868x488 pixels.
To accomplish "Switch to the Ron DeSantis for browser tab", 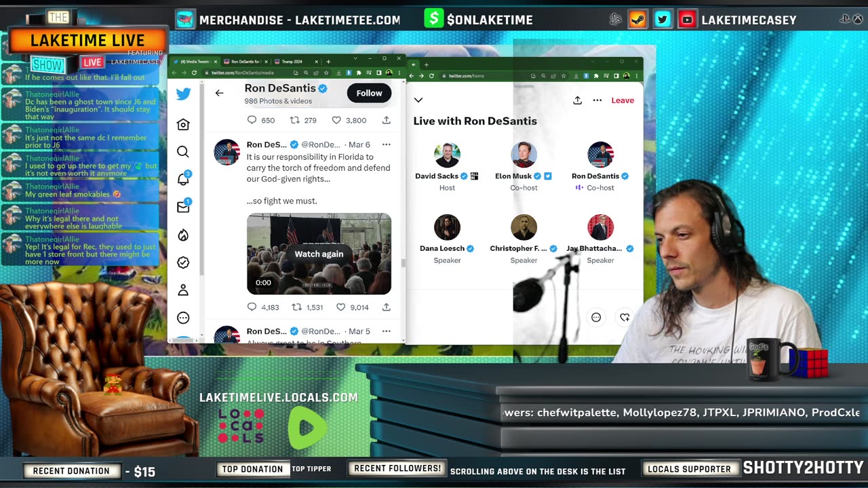I will 246,62.
